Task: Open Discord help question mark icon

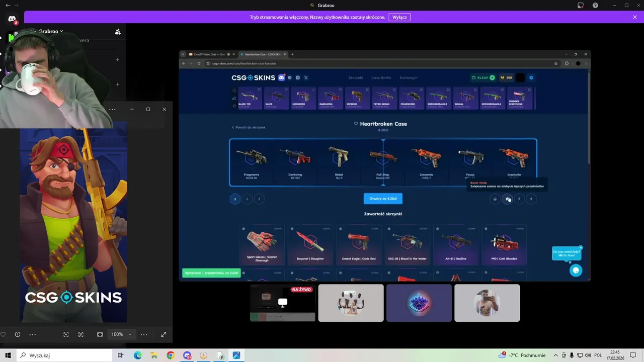Action: 596,6
